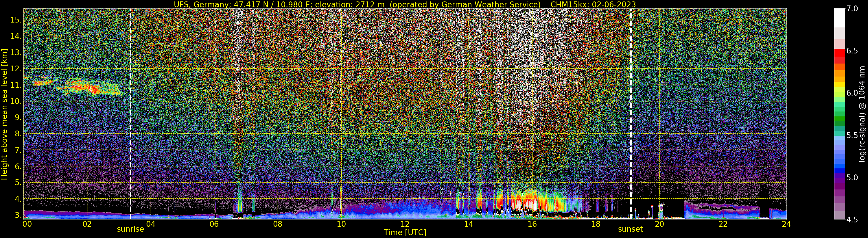Click the 'Height above mean sea level [km]' label
Image resolution: width=868 pixels, height=238 pixels.
point(4,114)
